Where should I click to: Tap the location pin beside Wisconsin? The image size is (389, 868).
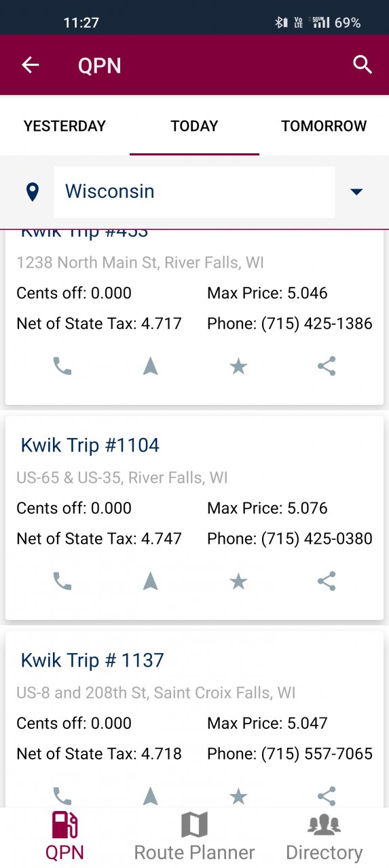tap(32, 192)
